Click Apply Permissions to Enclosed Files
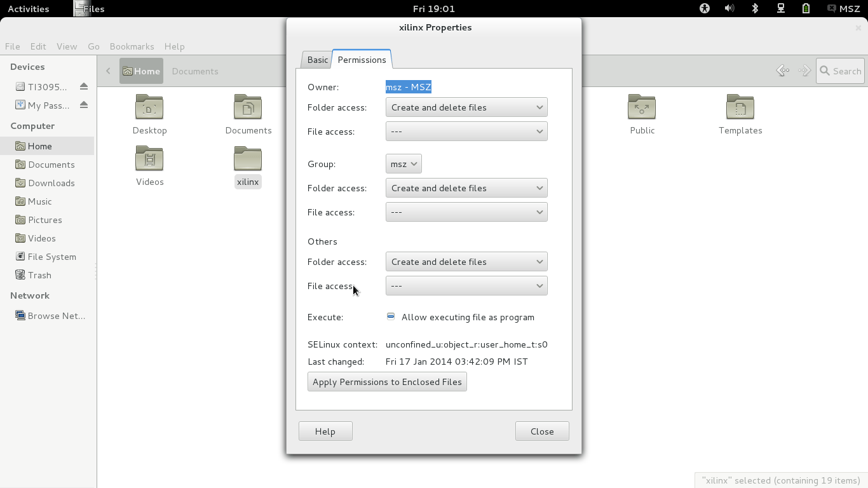The width and height of the screenshot is (868, 488). 387,382
